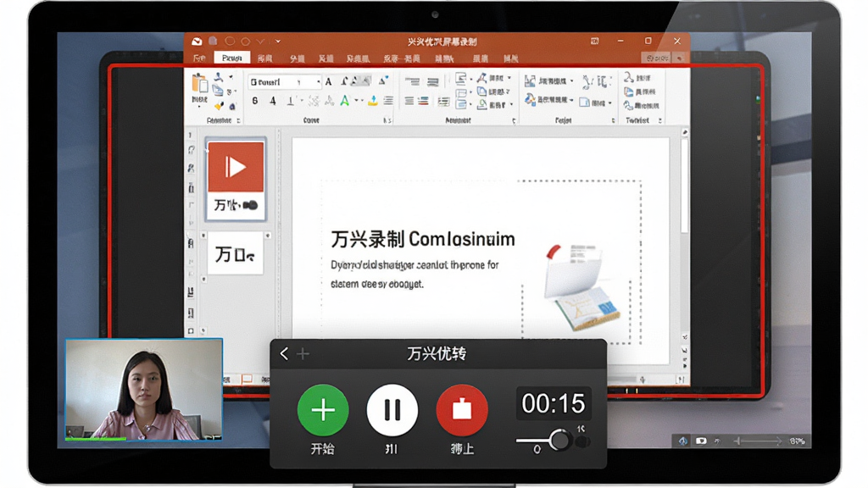Pause the recording with the white button
Viewport: 868px width, 488px height.
tap(392, 410)
